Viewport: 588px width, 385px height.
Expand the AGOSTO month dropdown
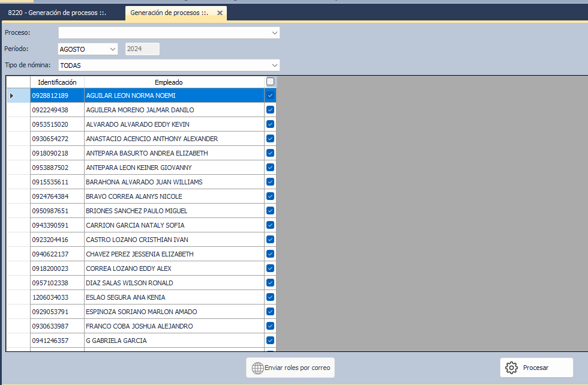pyautogui.click(x=112, y=49)
